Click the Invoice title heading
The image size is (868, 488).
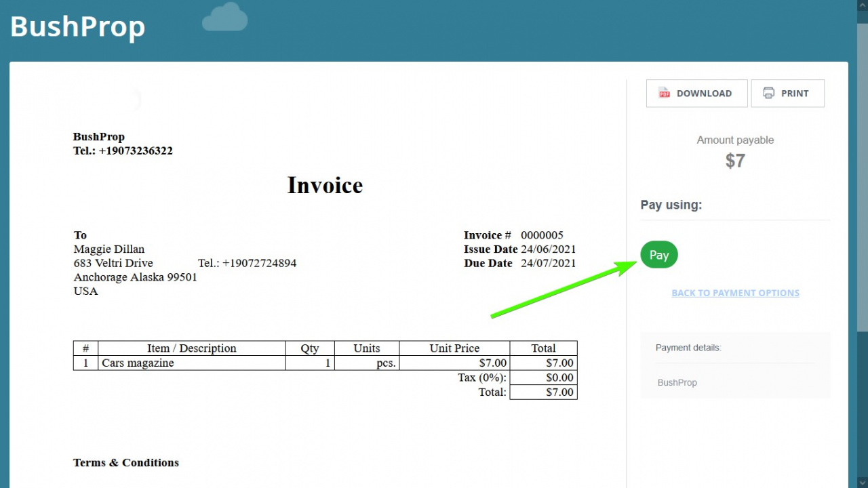325,185
